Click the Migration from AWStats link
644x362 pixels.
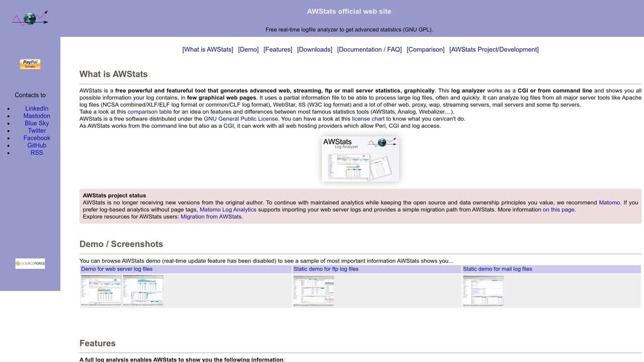click(x=210, y=217)
